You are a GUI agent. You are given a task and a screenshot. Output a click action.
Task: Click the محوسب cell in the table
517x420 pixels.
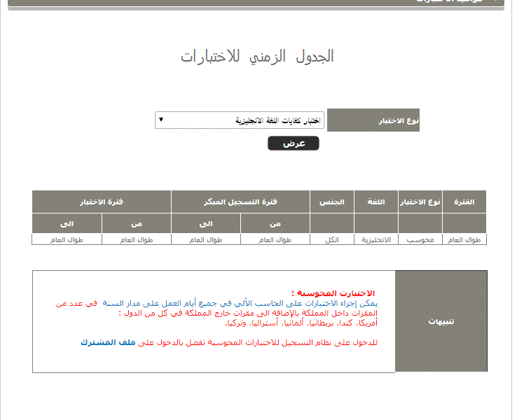(x=420, y=240)
